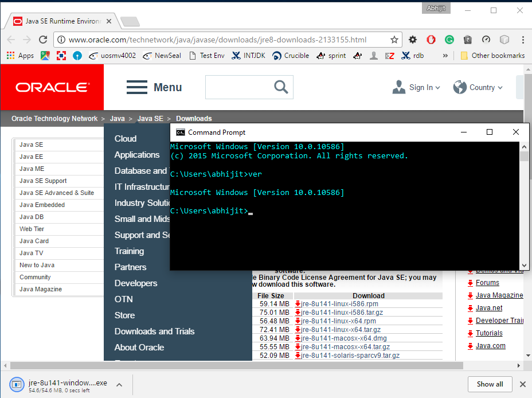Click the Grammarly extension icon

click(449, 40)
